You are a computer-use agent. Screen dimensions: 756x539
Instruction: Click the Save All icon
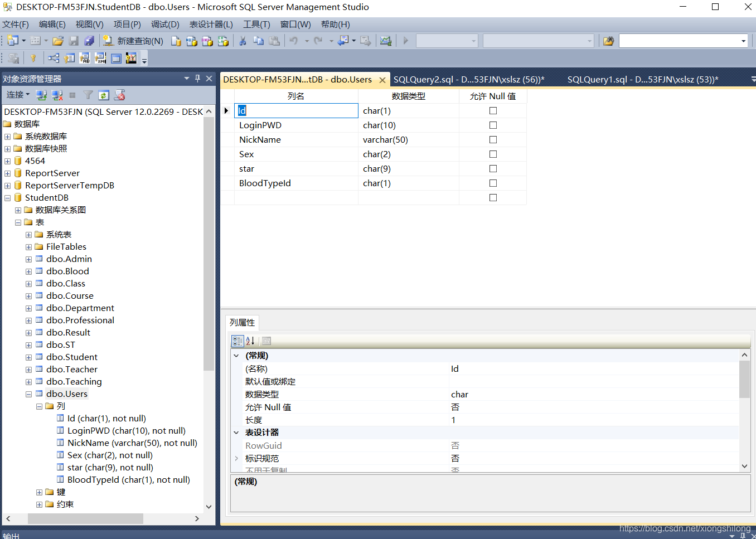click(89, 41)
